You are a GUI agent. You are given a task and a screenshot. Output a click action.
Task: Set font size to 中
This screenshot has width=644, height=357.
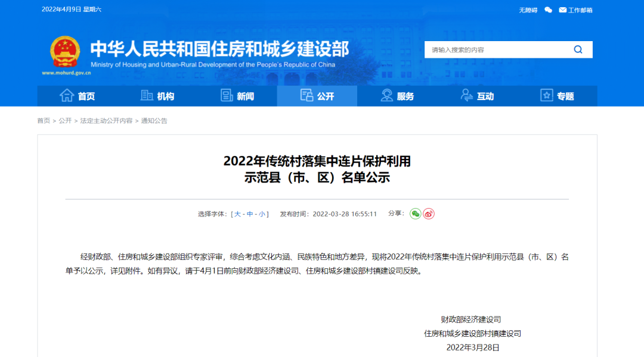250,214
